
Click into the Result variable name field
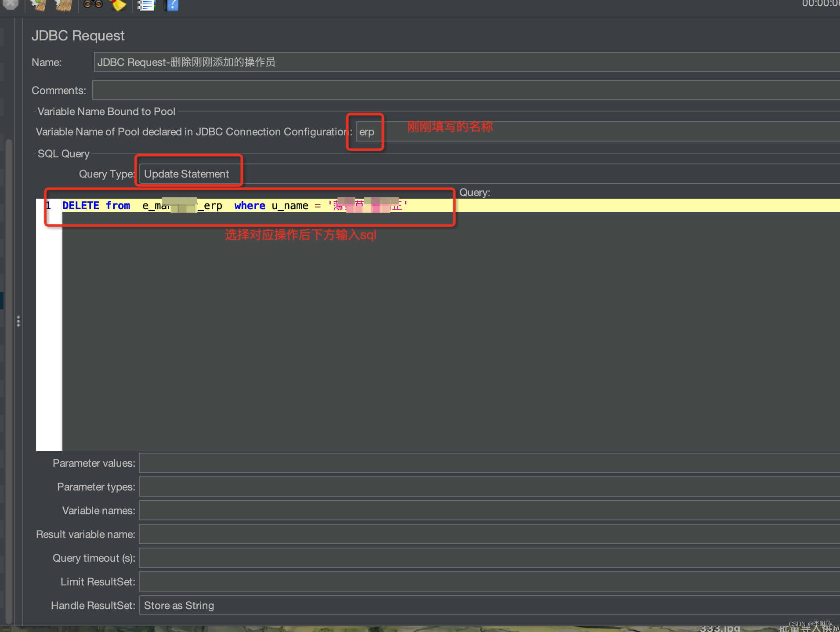point(489,534)
